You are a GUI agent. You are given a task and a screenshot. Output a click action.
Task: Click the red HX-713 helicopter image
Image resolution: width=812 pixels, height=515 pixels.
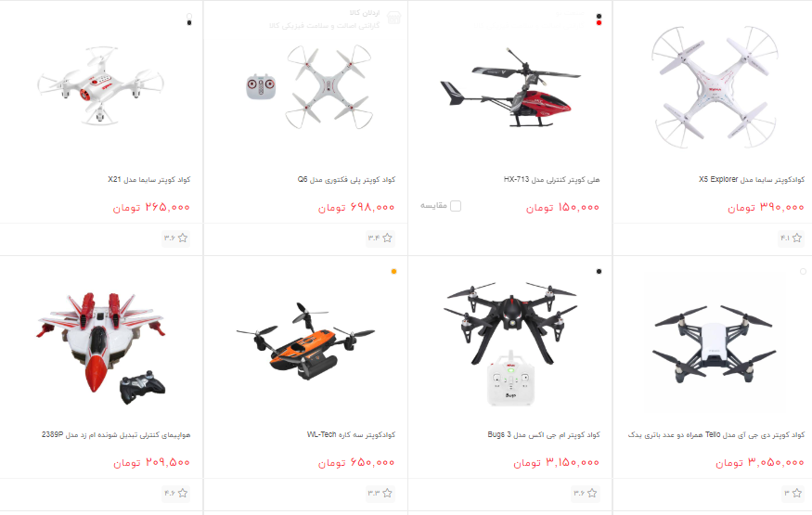click(510, 88)
